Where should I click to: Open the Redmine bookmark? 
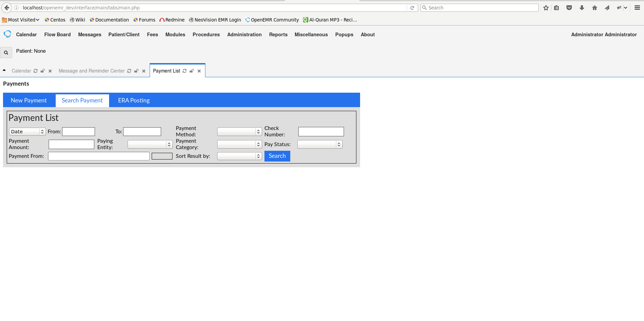click(172, 20)
